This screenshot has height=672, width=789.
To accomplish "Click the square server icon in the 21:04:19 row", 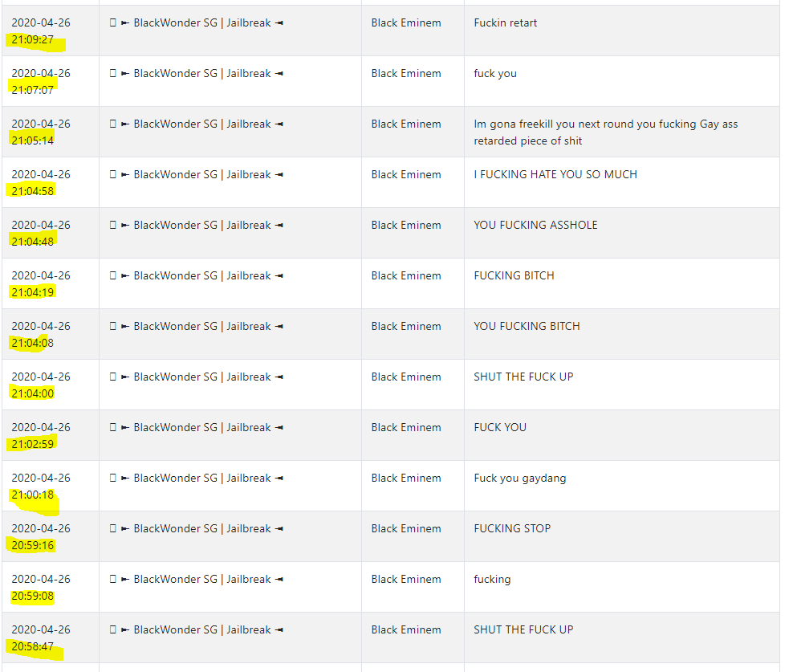I will coord(112,276).
